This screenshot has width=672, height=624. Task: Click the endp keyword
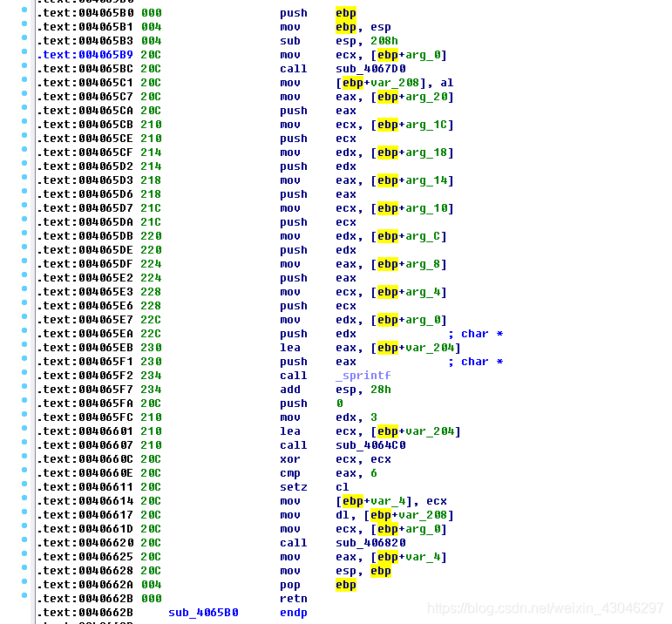[x=294, y=613]
